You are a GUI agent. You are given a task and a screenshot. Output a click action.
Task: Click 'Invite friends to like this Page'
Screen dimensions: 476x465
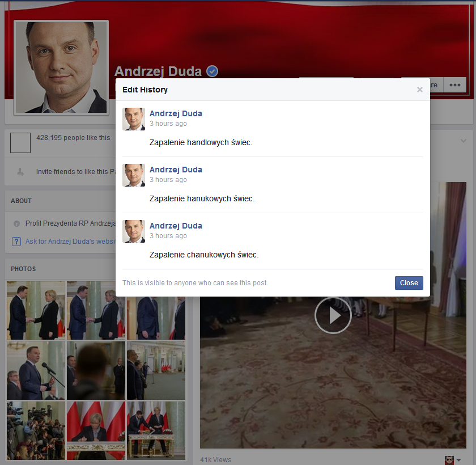pos(75,172)
